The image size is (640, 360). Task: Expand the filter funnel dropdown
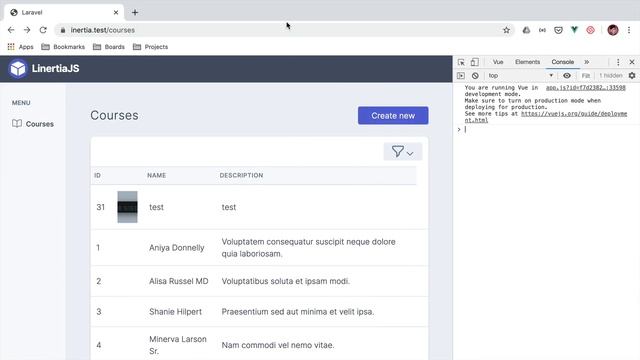[402, 151]
